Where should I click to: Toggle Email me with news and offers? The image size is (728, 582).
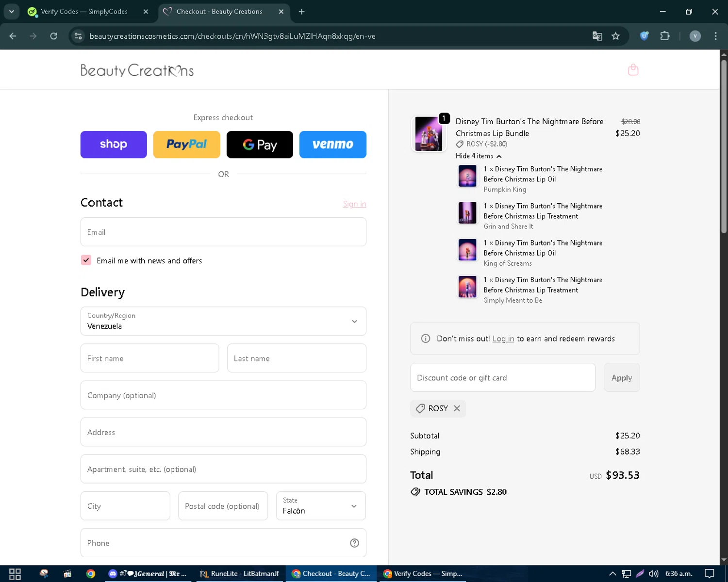[x=86, y=260]
